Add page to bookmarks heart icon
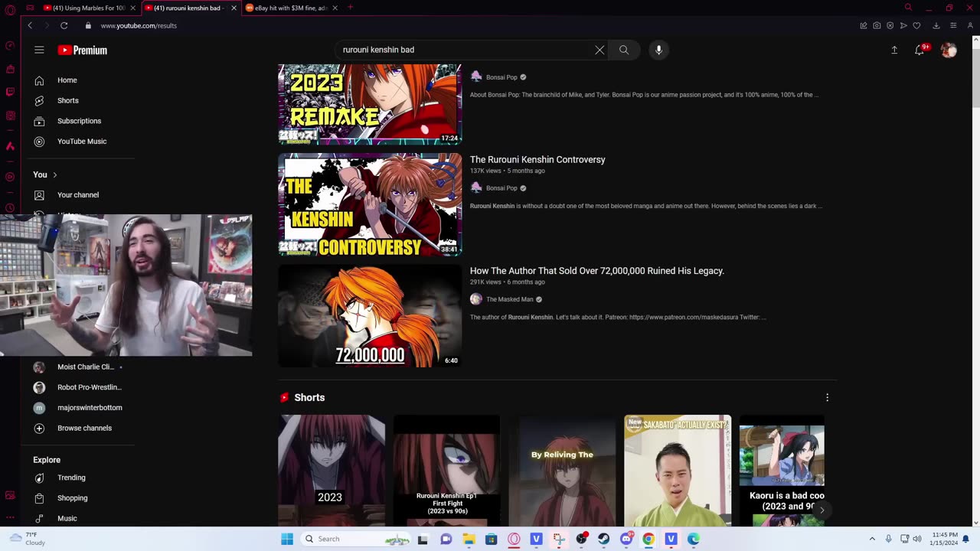The width and height of the screenshot is (980, 551). tap(916, 25)
